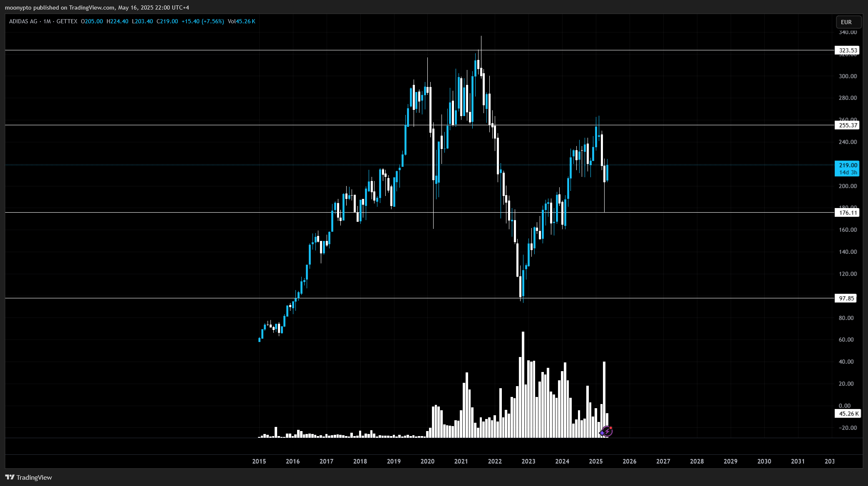Click the ADIDAS AG symbol title in legend

click(23, 21)
